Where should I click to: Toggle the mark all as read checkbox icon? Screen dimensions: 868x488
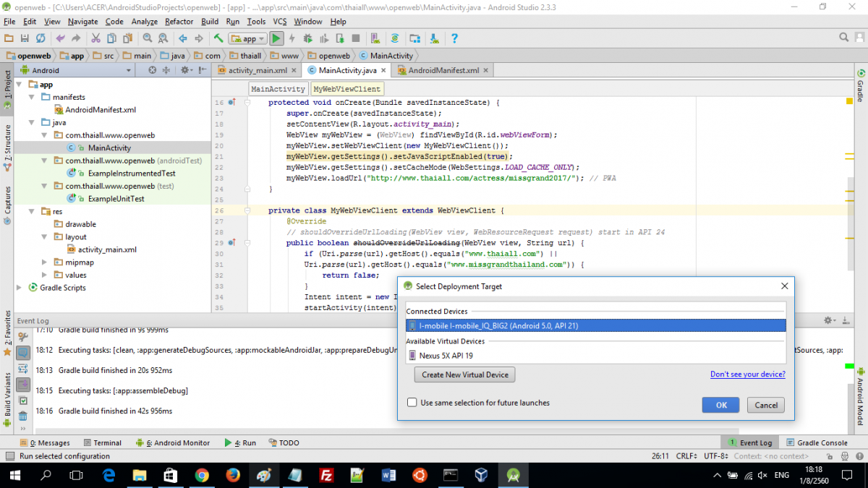click(x=22, y=400)
